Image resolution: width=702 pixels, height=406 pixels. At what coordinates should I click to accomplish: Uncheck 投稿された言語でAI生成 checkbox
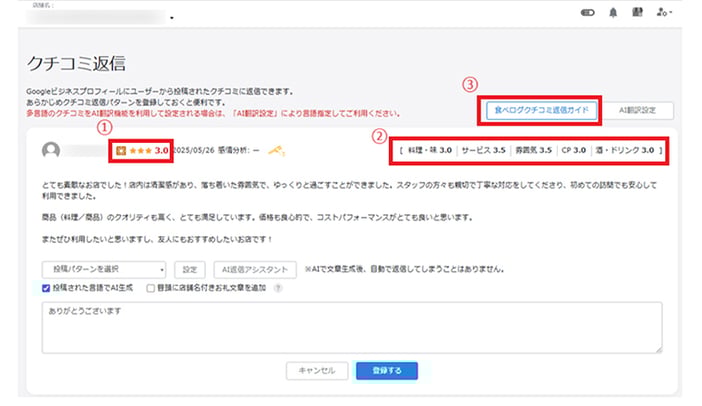[46, 288]
